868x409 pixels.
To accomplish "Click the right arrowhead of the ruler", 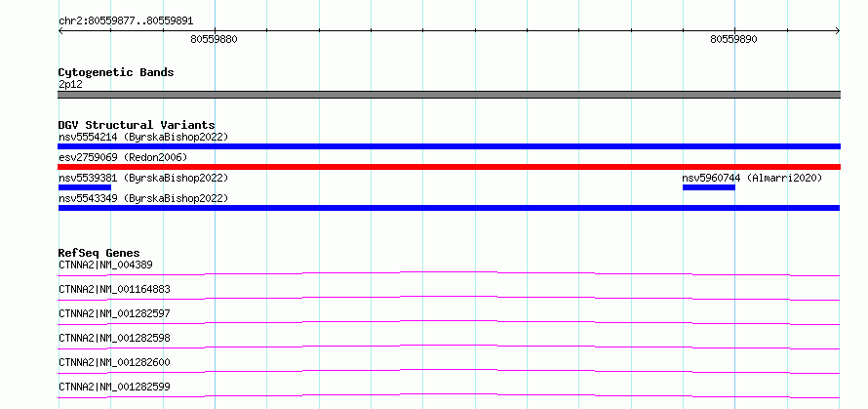I will [x=838, y=31].
